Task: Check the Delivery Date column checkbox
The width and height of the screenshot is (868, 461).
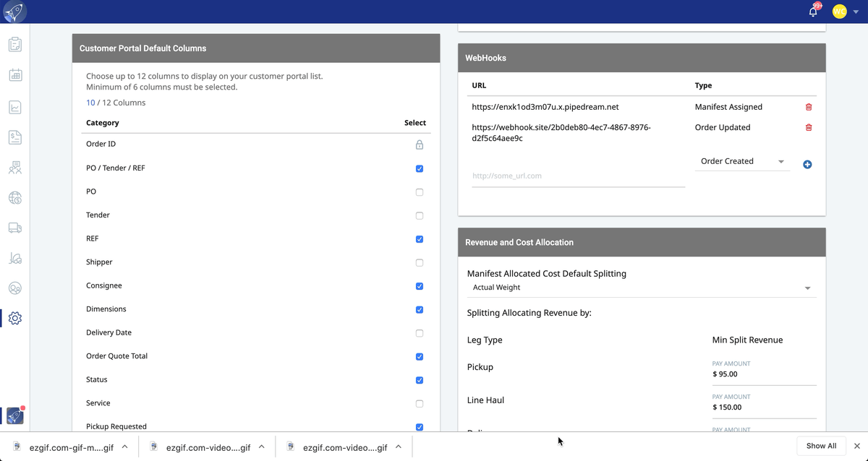Action: 420,333
